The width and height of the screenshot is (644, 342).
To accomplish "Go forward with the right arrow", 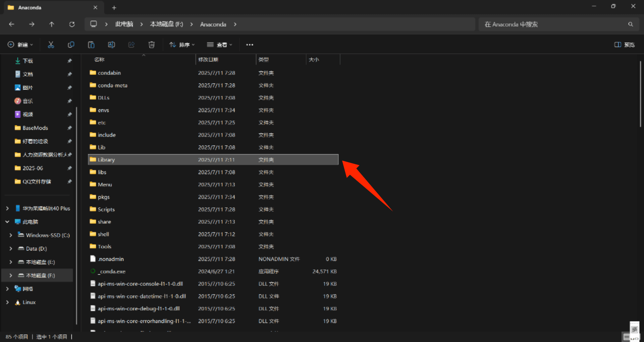I will click(32, 24).
